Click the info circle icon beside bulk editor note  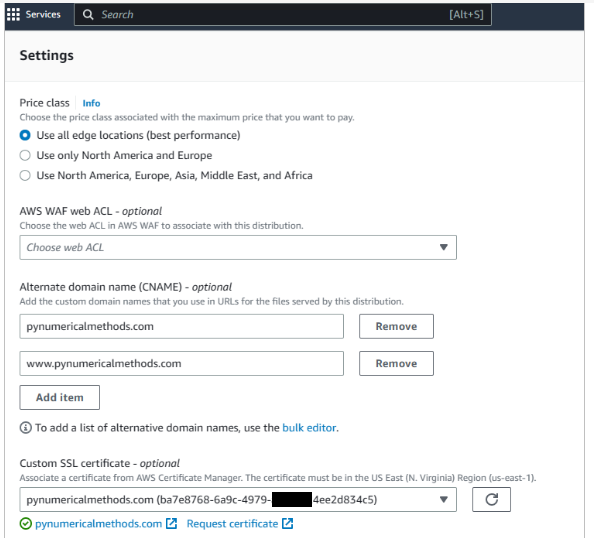25,428
